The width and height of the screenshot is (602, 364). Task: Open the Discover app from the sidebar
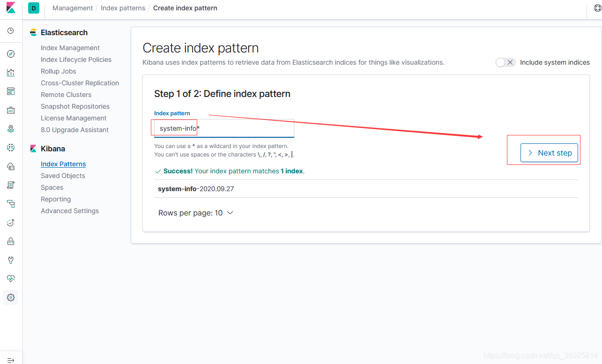click(10, 54)
